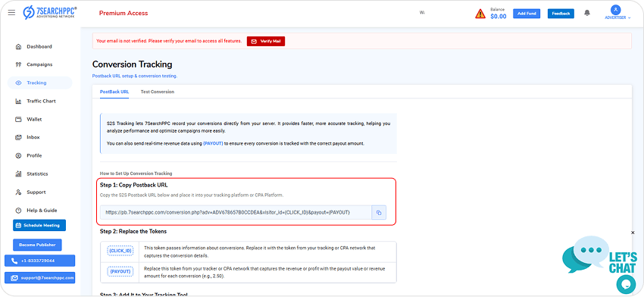The width and height of the screenshot is (644, 297).
Task: Click the red warning triangle icon
Action: click(x=480, y=14)
